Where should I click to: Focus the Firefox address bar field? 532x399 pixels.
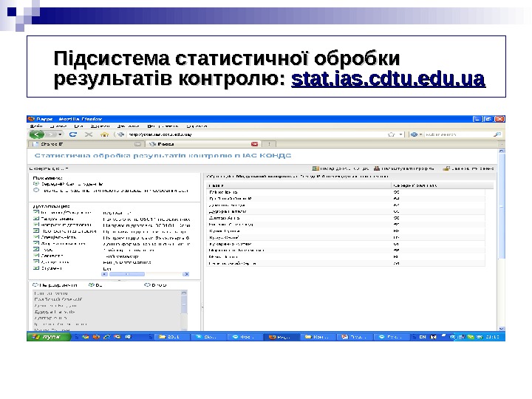click(256, 134)
